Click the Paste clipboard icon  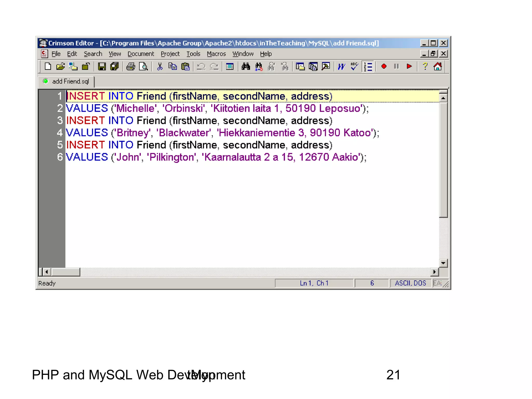pos(185,66)
